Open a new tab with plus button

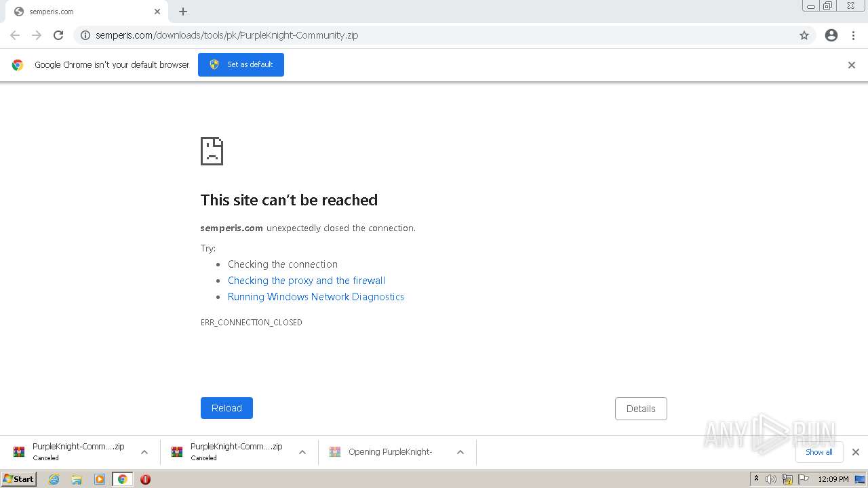(183, 12)
